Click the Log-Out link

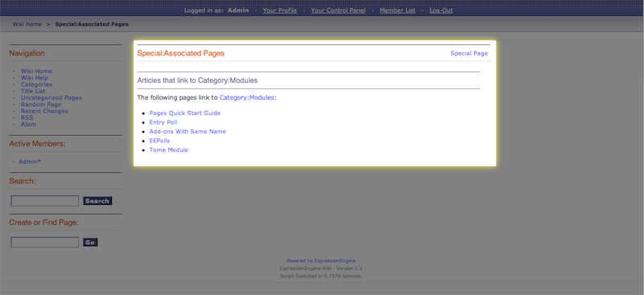coord(441,10)
